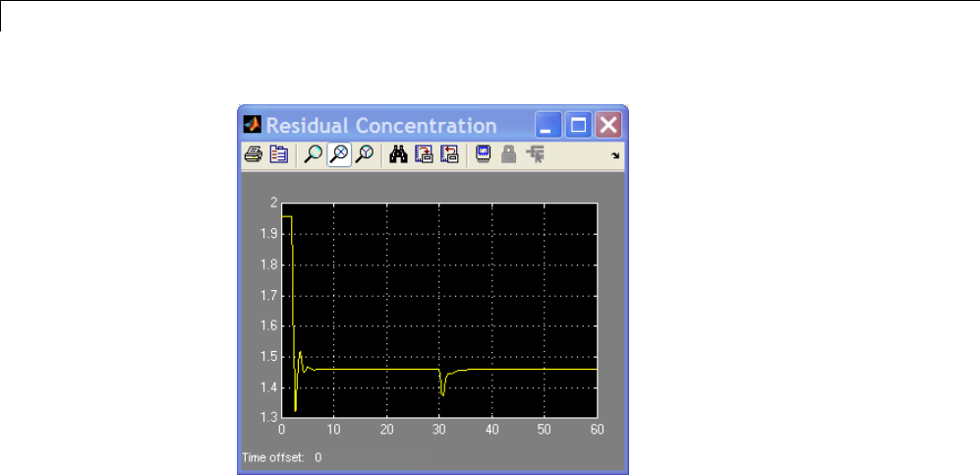This screenshot has height=475, width=980.
Task: Maximize the Residual Concentration window
Action: 579,126
